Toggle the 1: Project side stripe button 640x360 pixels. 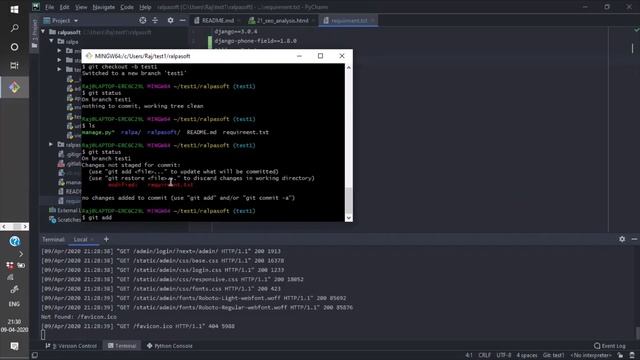(35, 34)
